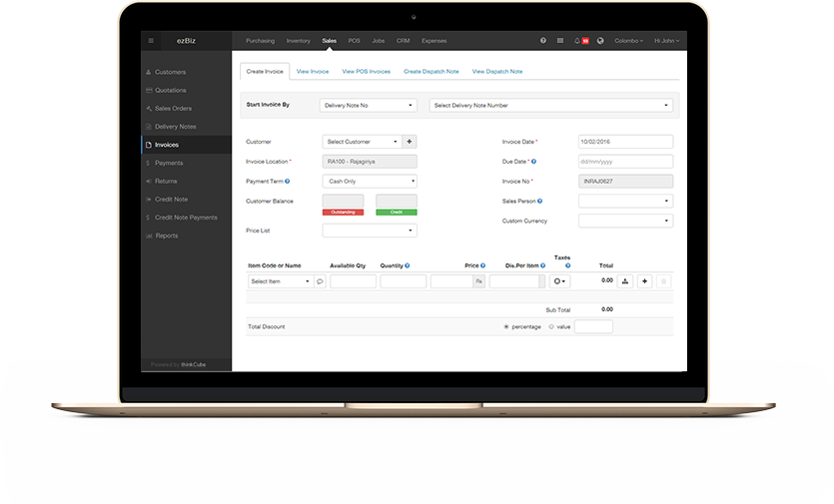The width and height of the screenshot is (834, 504).
Task: Open the Delivery Note No dropdown
Action: coord(369,105)
